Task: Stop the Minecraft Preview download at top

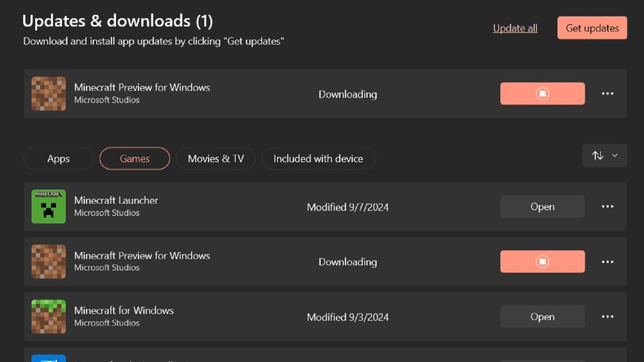Action: (542, 94)
